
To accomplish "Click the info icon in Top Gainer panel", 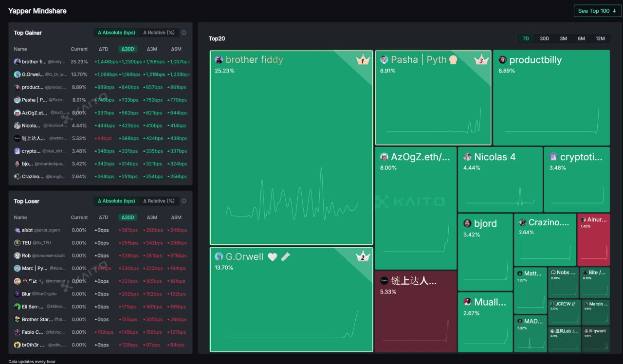I will tap(184, 33).
